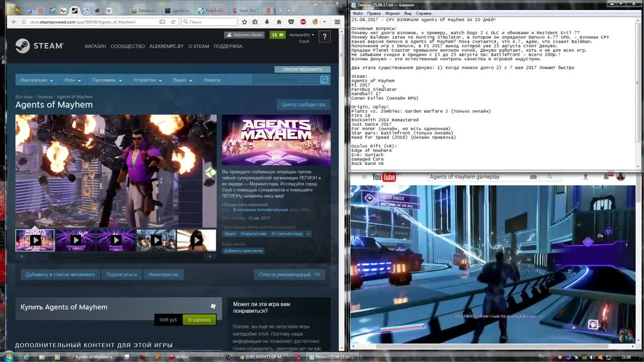Open the Вид menu in Notepad

pos(408,14)
